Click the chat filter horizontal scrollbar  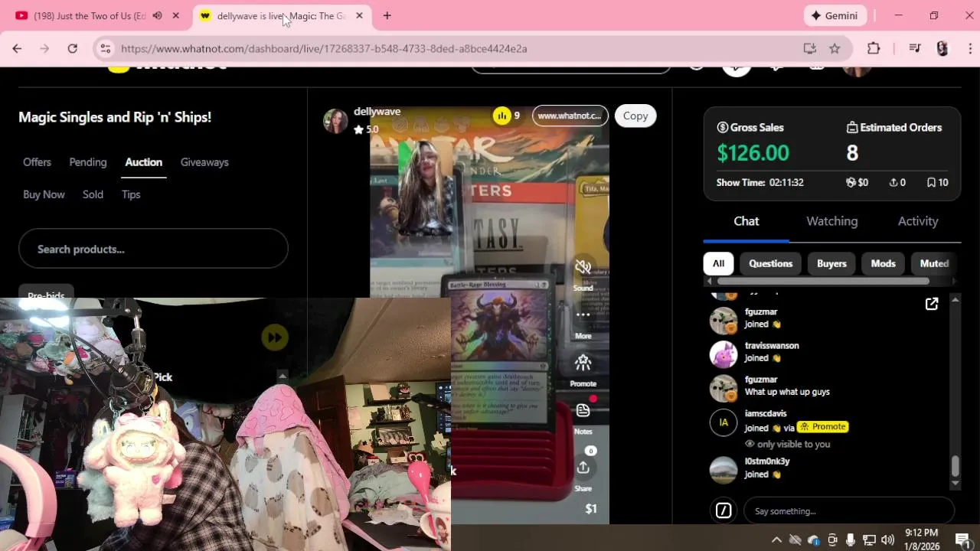point(823,282)
